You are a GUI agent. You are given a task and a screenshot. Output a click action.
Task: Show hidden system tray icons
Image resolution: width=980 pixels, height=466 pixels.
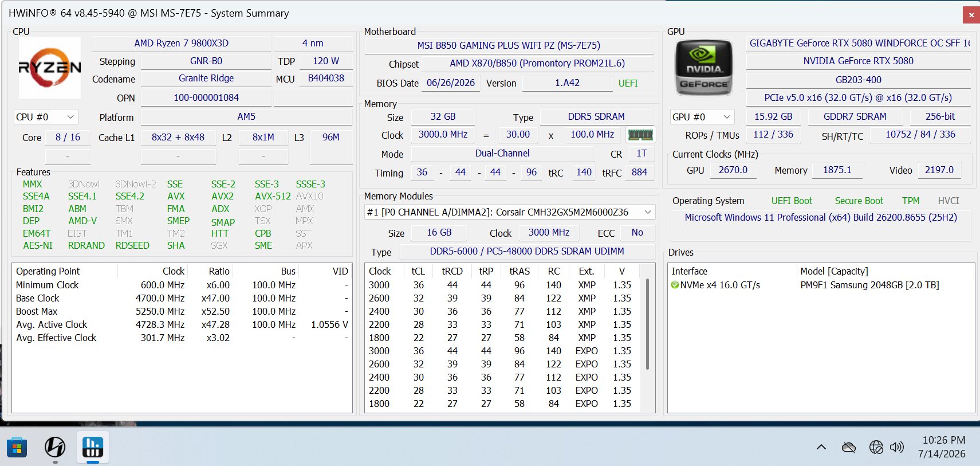[821, 447]
